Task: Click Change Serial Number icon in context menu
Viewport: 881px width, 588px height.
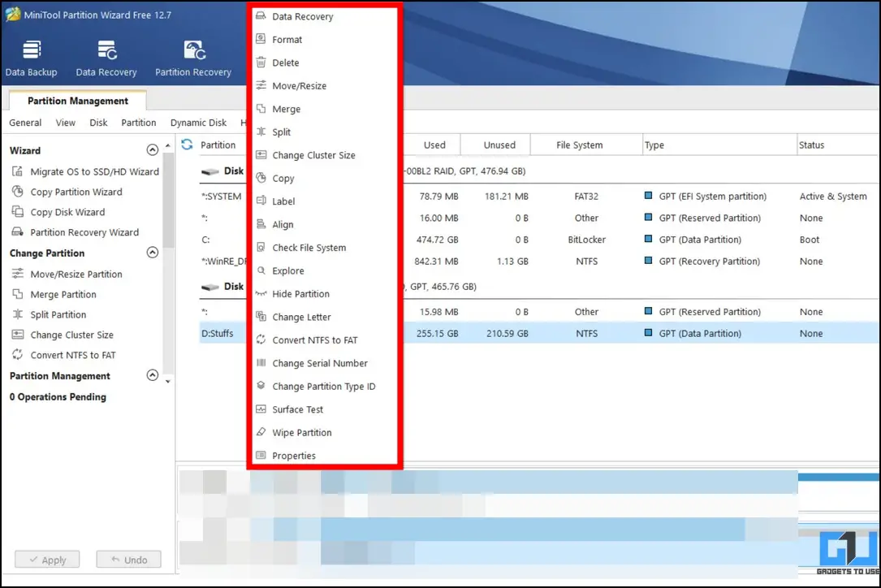Action: click(261, 362)
